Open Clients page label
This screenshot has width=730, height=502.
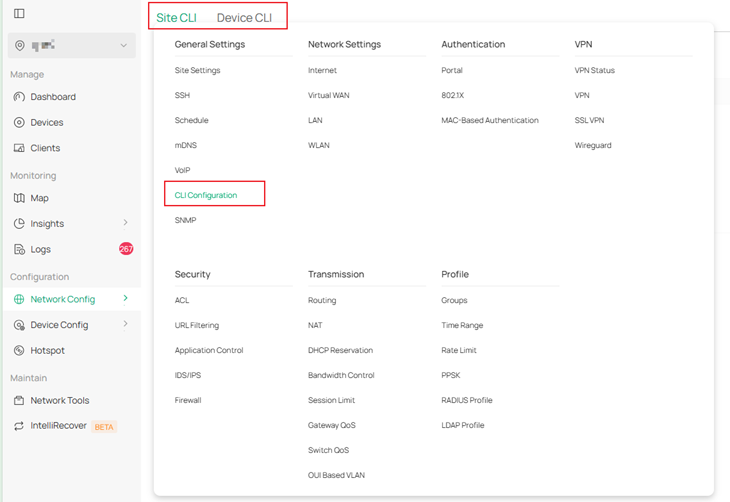click(x=45, y=148)
